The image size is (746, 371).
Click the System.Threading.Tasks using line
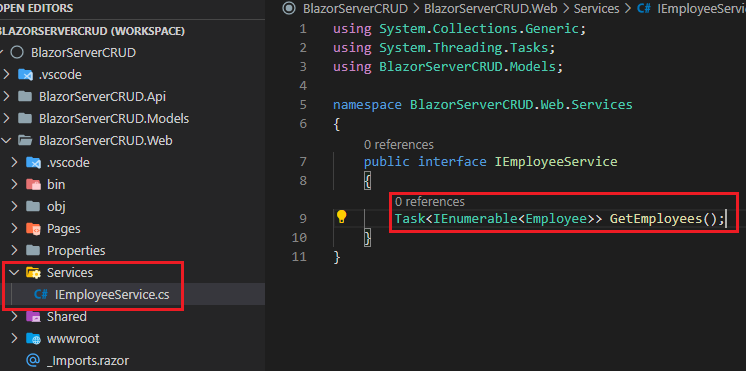coord(444,48)
